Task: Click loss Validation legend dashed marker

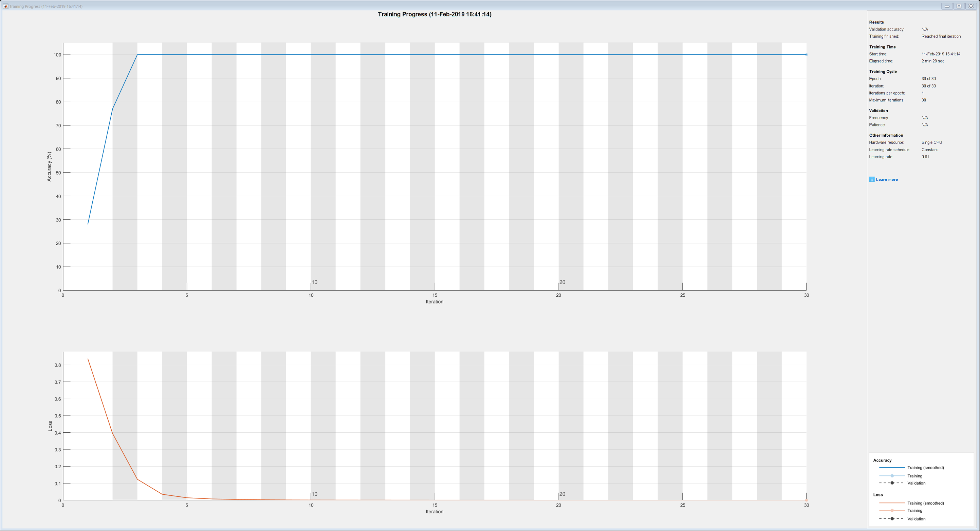Action: pyautogui.click(x=892, y=519)
